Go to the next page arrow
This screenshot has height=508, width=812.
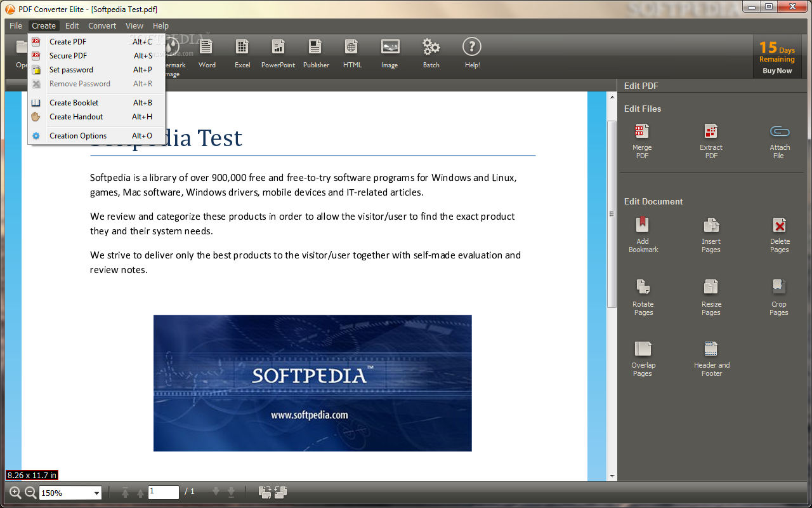pos(216,492)
